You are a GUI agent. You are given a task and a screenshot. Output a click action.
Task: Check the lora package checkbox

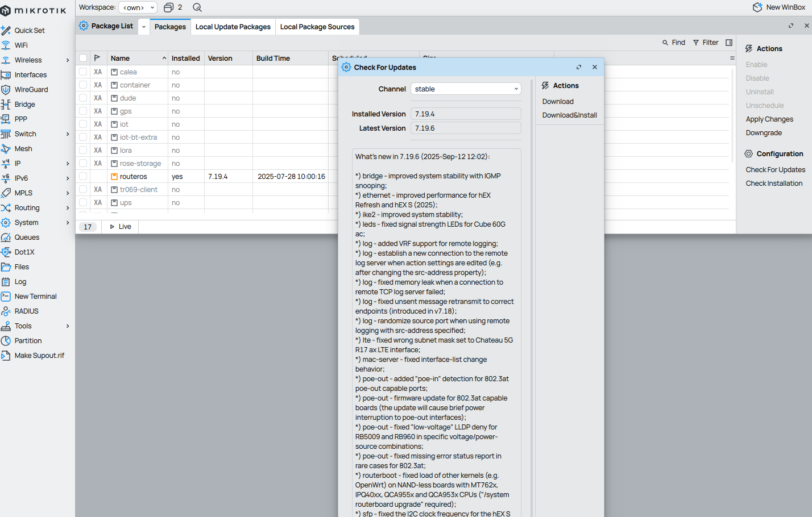coord(83,151)
